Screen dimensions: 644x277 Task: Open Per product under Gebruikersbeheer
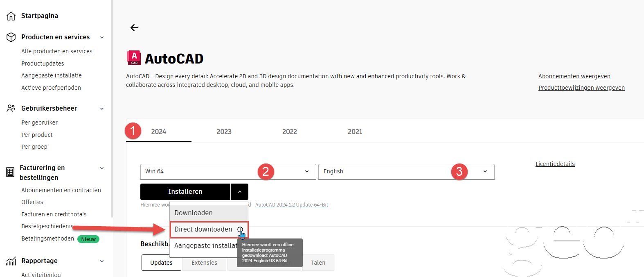point(37,135)
